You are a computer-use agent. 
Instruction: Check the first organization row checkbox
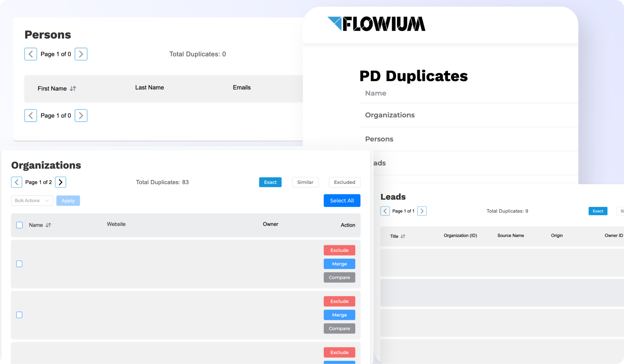point(19,264)
